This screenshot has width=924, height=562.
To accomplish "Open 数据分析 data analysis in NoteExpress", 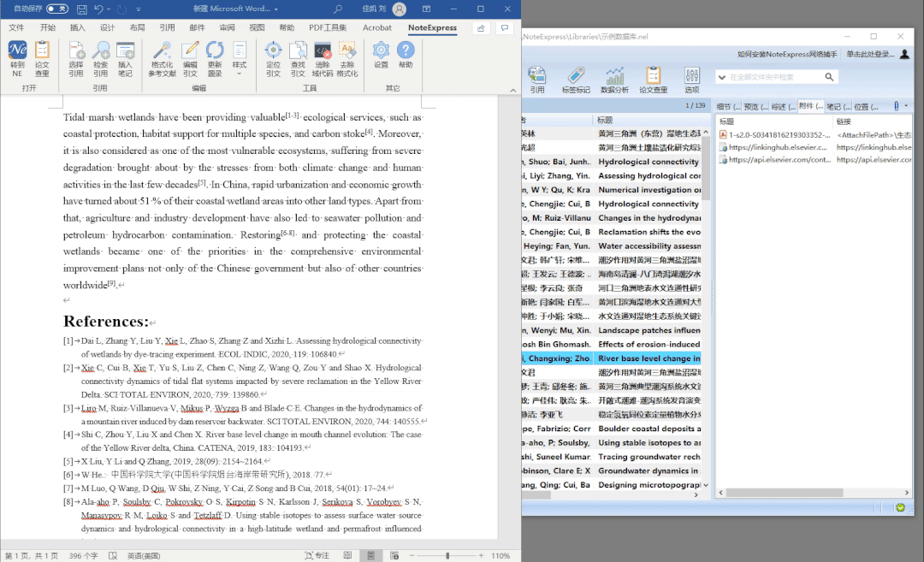I will [x=614, y=80].
